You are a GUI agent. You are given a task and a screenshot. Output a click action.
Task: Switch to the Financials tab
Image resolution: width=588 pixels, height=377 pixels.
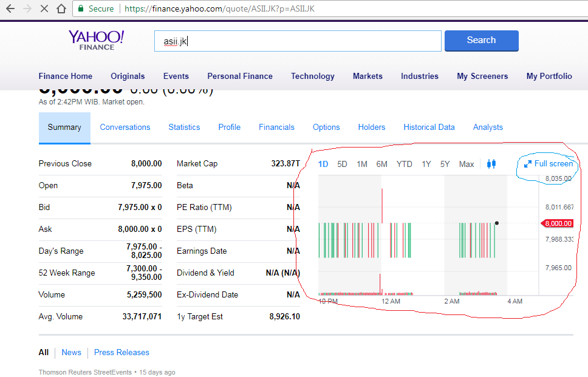coord(276,127)
